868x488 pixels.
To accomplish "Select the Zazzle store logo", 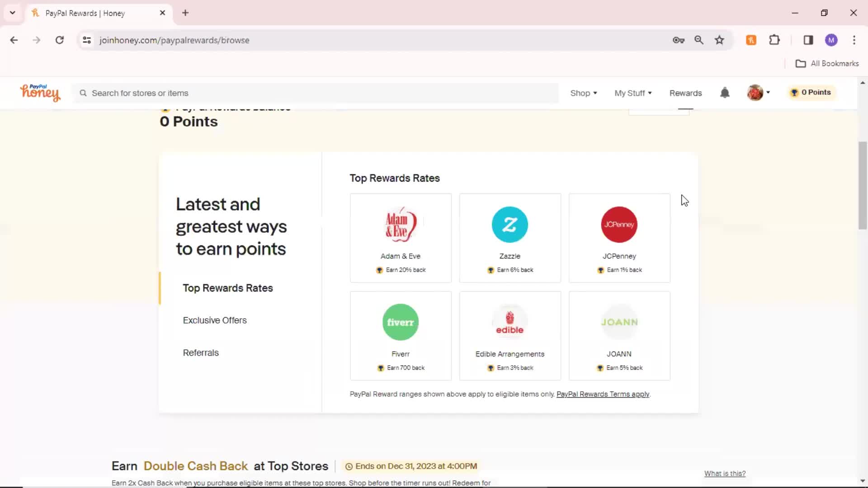I will tap(509, 225).
